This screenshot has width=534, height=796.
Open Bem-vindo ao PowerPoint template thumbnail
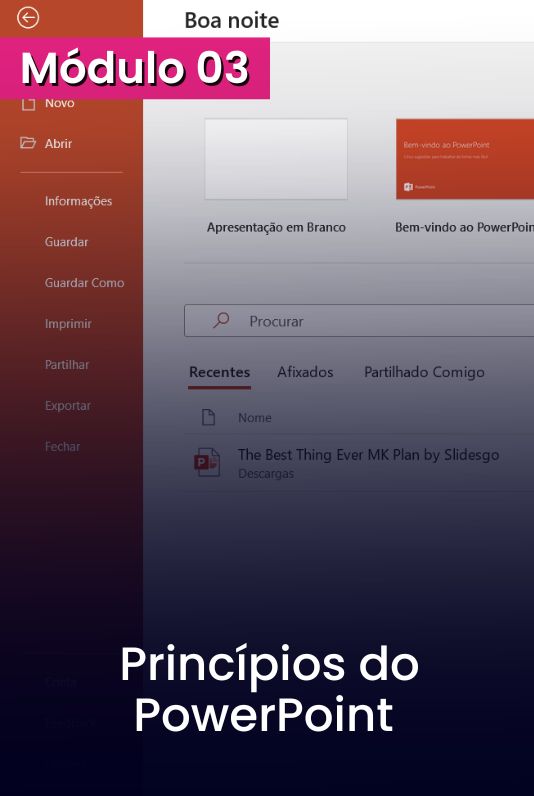(465, 159)
